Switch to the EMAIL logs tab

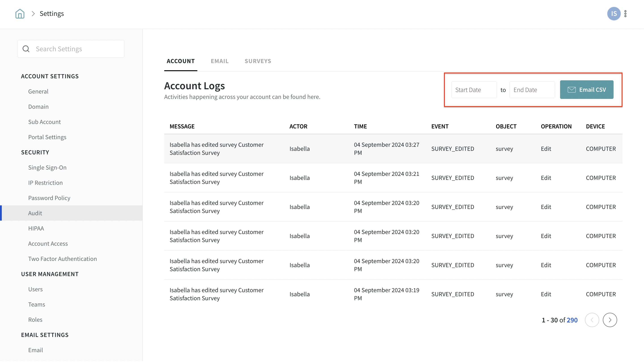click(x=220, y=61)
